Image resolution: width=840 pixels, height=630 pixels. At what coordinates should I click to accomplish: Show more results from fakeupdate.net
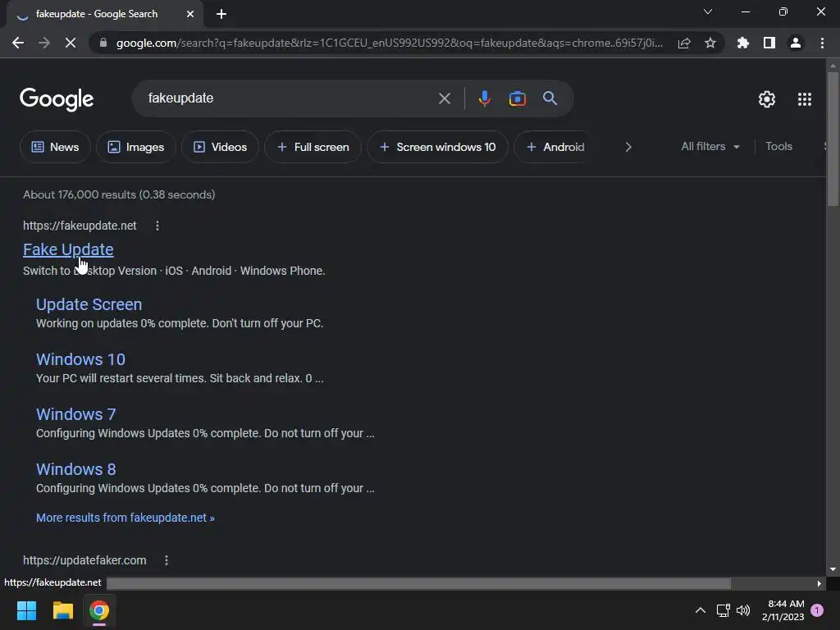(125, 518)
